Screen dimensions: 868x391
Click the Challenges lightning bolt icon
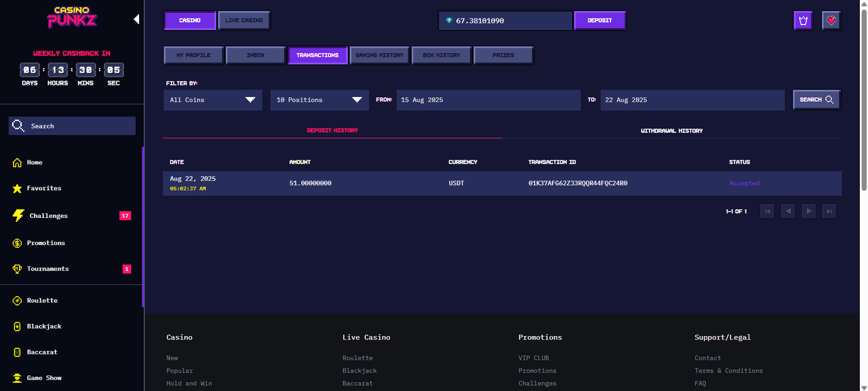click(18, 215)
